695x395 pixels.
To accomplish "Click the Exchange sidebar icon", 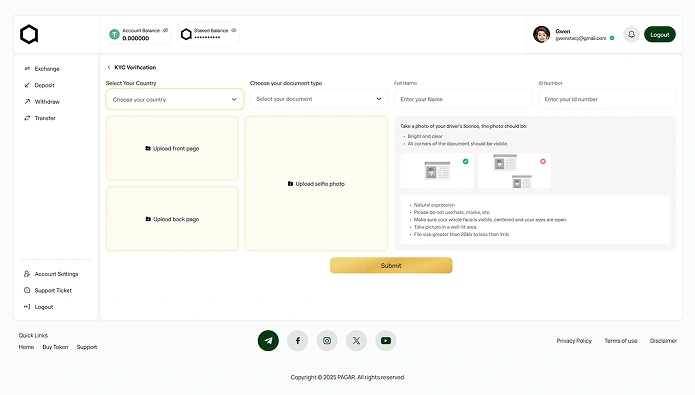I will point(27,69).
